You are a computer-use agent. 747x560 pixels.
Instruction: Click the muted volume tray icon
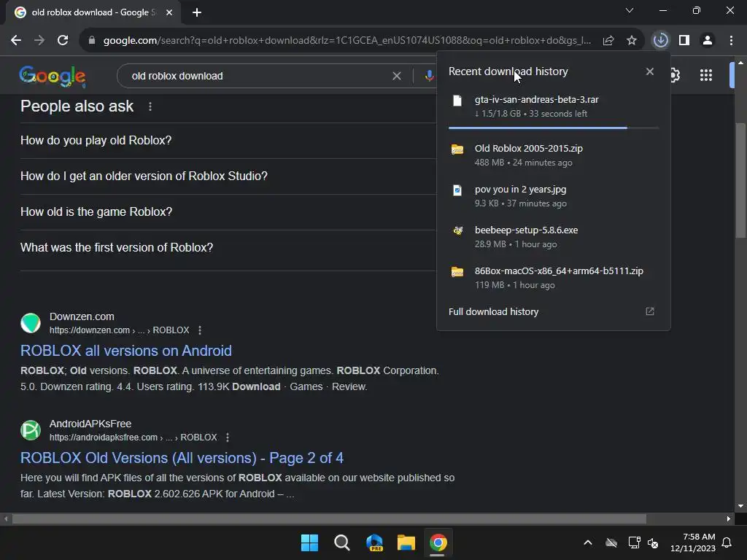tap(653, 542)
